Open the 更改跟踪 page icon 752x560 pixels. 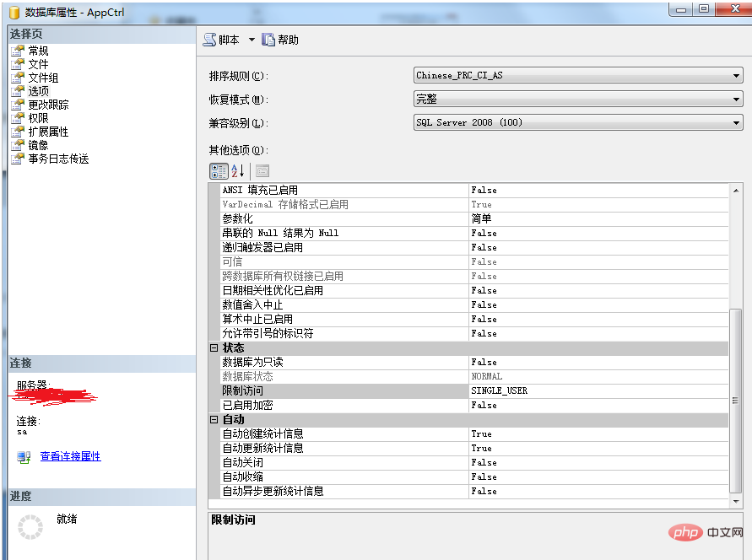coord(17,105)
